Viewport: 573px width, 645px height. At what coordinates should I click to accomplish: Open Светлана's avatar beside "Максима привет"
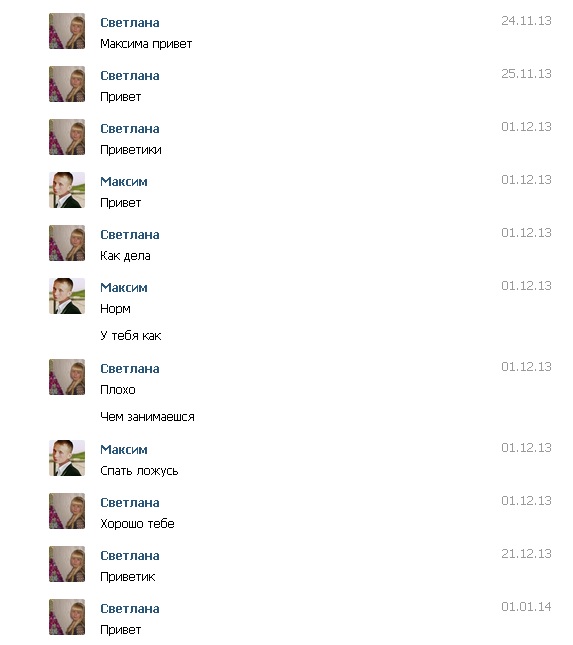click(67, 31)
